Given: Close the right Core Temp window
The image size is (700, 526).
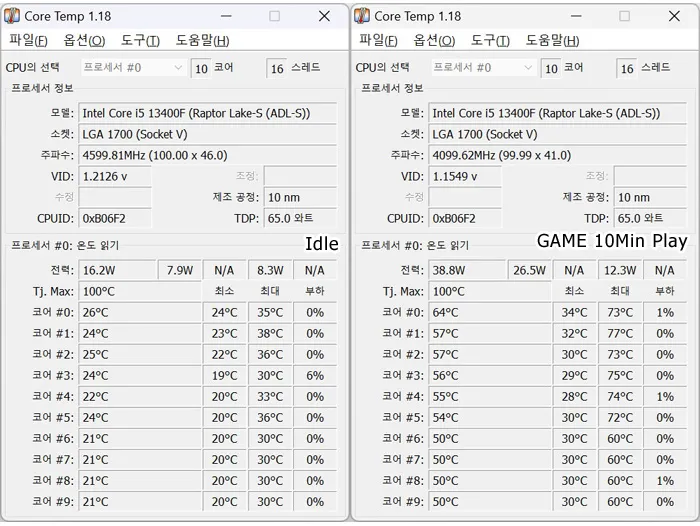Looking at the screenshot, I should pos(675,17).
